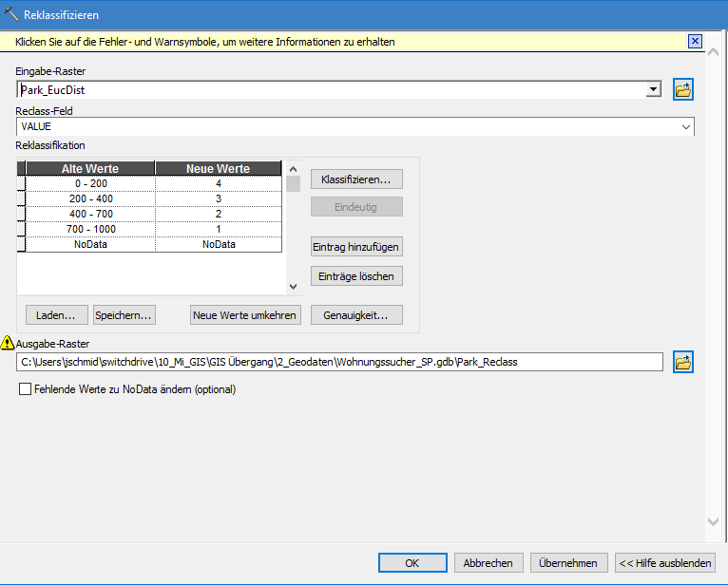Expand the Reclass-Feld VALUE dropdown
Screen dimensions: 728x585
point(686,126)
